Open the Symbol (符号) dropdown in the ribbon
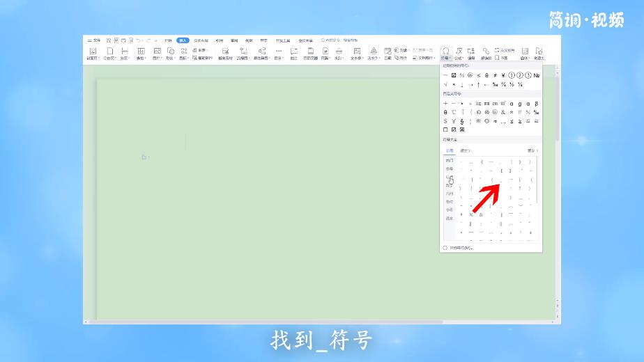The image size is (644, 362). (445, 54)
